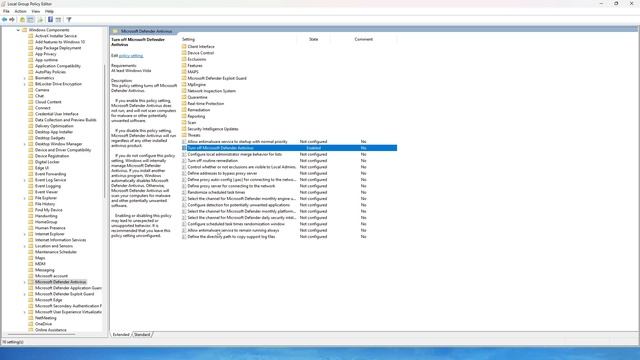
Task: Select Turn off Microsoft Defender Antivirus policy
Action: coord(289,148)
